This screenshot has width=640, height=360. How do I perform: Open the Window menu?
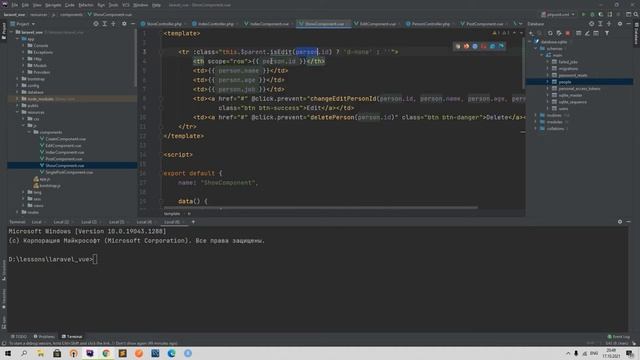(x=141, y=5)
